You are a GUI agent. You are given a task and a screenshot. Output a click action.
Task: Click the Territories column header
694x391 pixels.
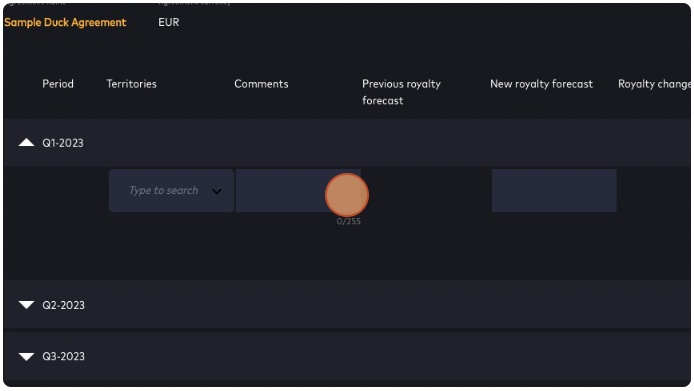click(x=131, y=84)
